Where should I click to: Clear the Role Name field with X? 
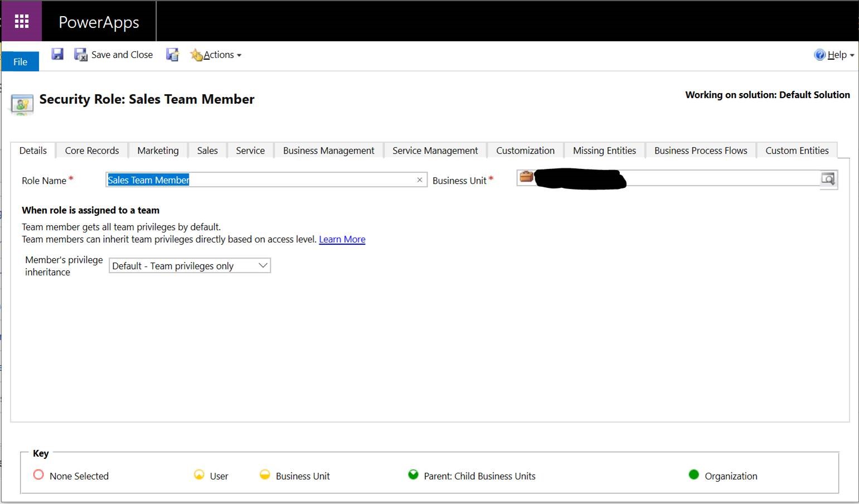click(419, 180)
